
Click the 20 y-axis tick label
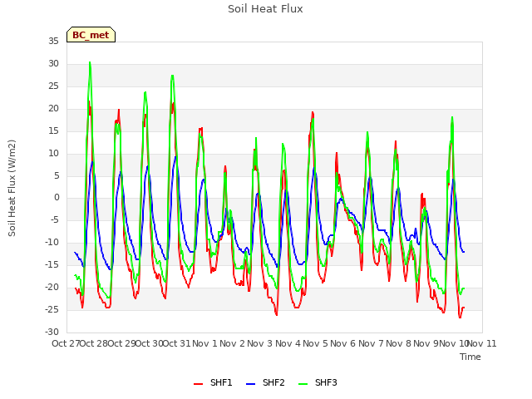coord(53,109)
